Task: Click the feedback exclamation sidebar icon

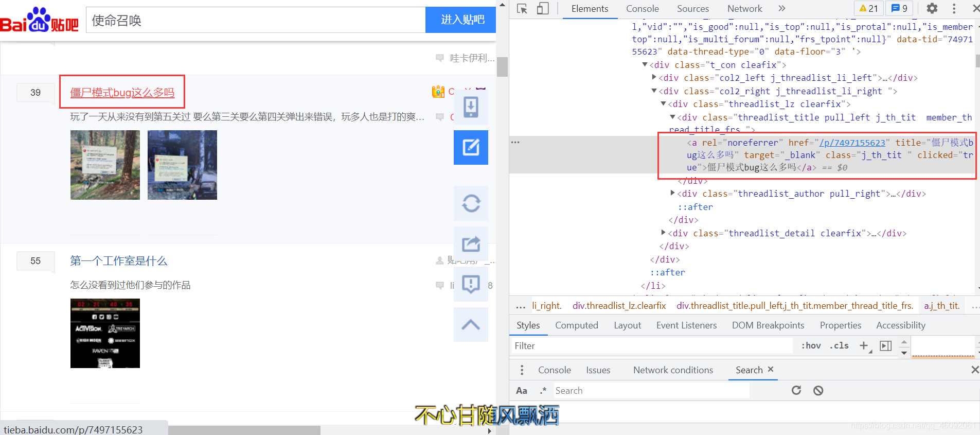Action: pos(471,284)
